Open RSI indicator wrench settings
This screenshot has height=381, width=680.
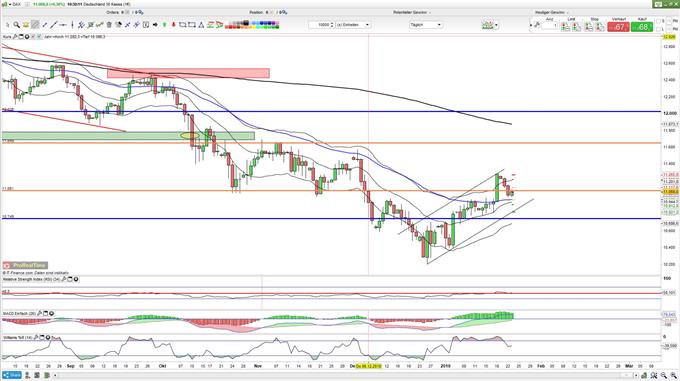64,280
